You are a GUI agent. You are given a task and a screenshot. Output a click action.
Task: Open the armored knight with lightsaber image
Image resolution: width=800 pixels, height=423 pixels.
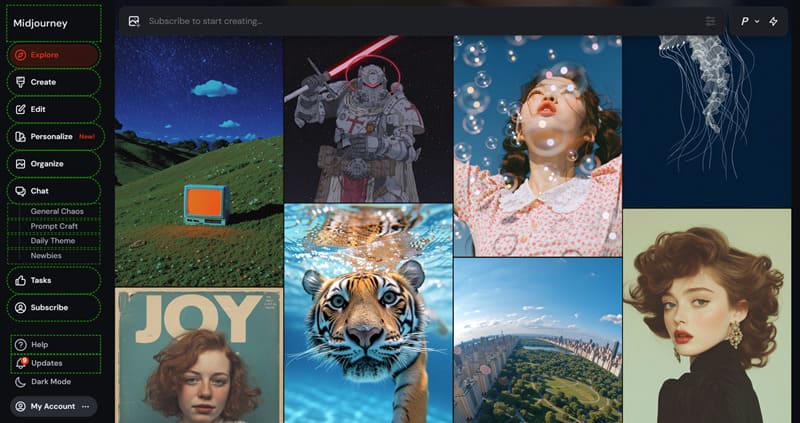tap(368, 119)
